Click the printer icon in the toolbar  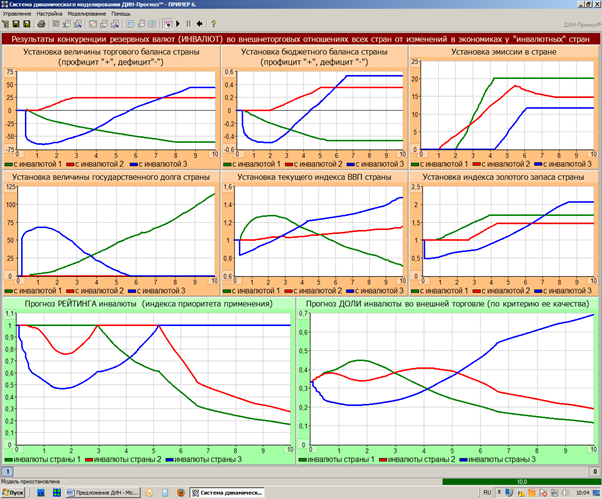coord(40,23)
